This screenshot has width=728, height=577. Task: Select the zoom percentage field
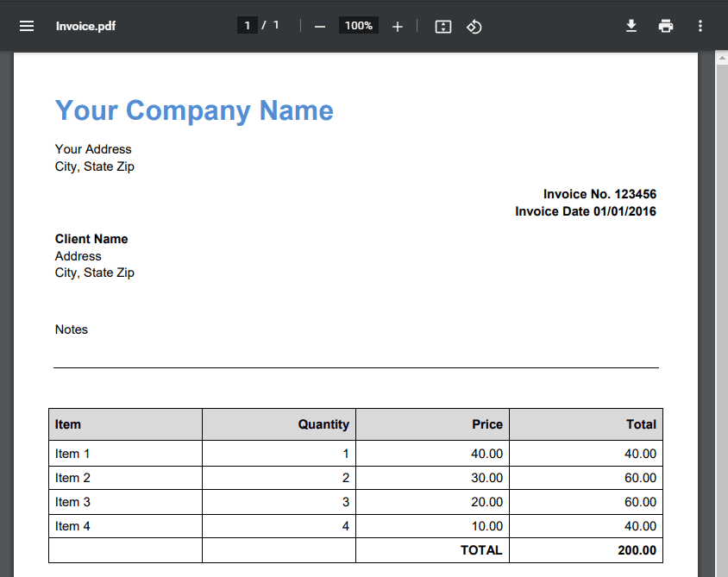[358, 25]
